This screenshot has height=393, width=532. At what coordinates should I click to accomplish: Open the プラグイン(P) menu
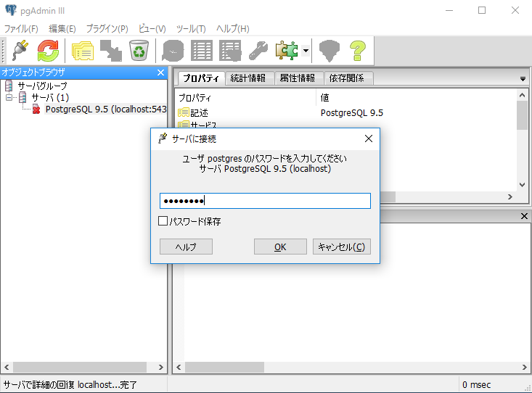point(107,29)
